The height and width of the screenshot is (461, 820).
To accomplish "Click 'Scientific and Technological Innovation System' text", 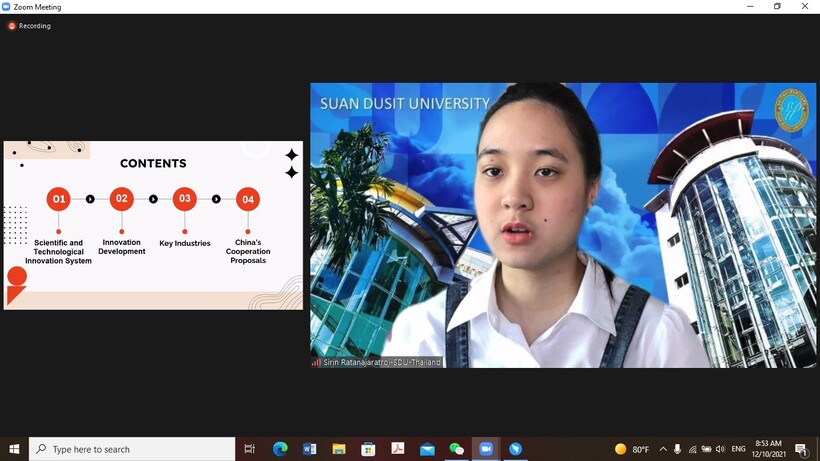I will tap(58, 251).
